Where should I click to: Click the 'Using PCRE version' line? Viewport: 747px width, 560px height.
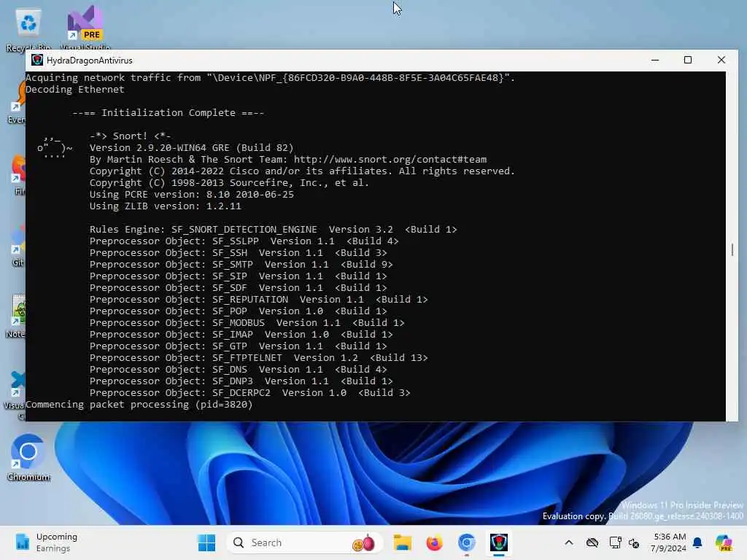pos(192,194)
